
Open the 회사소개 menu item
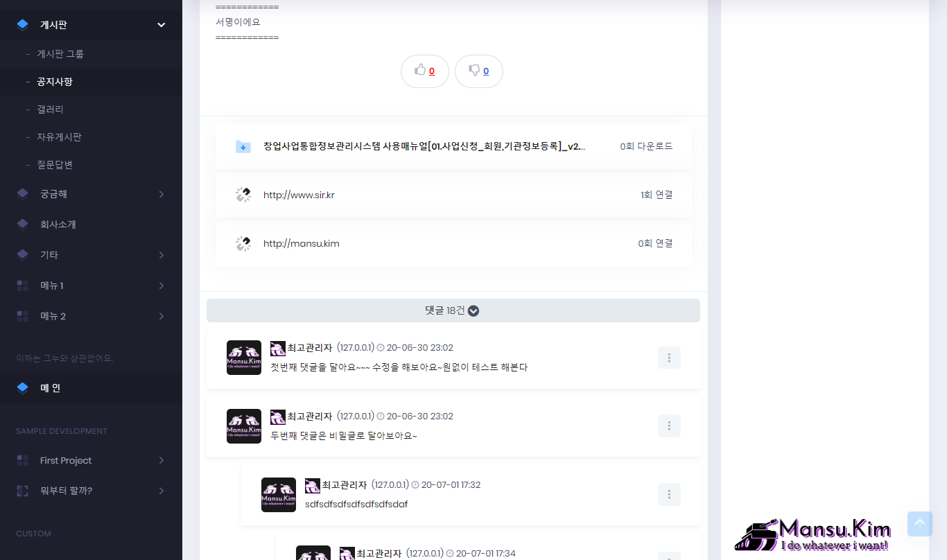58,225
